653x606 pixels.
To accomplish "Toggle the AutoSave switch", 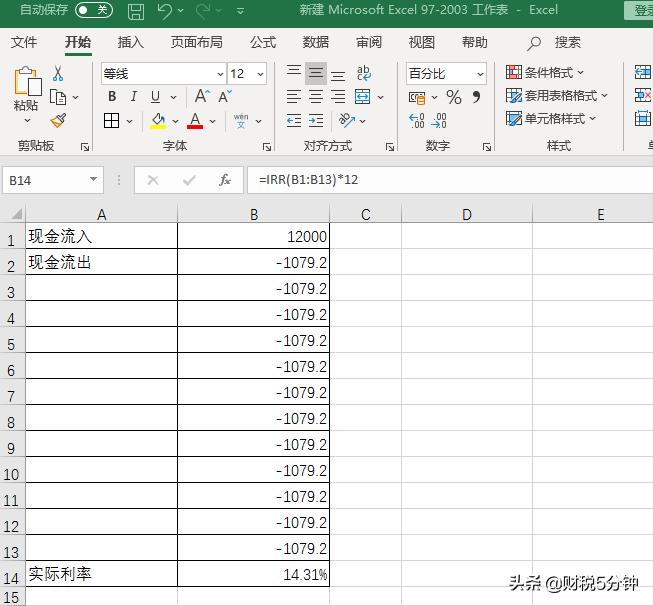I will 94,10.
